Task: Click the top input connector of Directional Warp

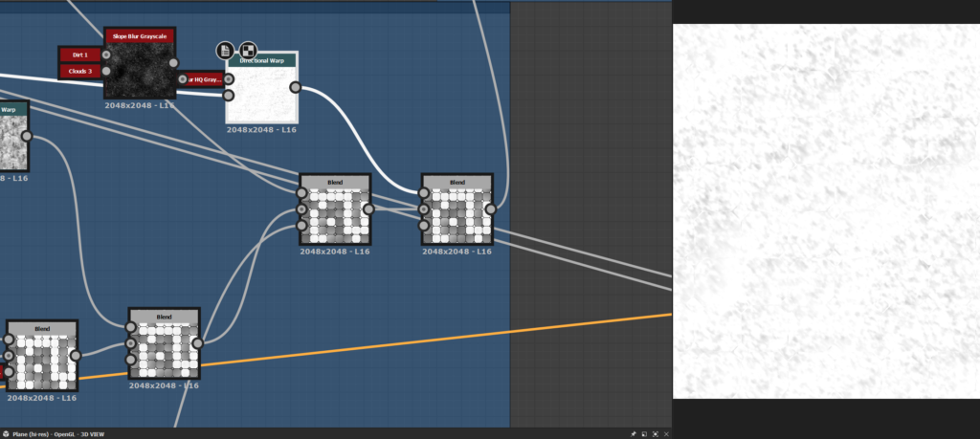Action: [229, 79]
